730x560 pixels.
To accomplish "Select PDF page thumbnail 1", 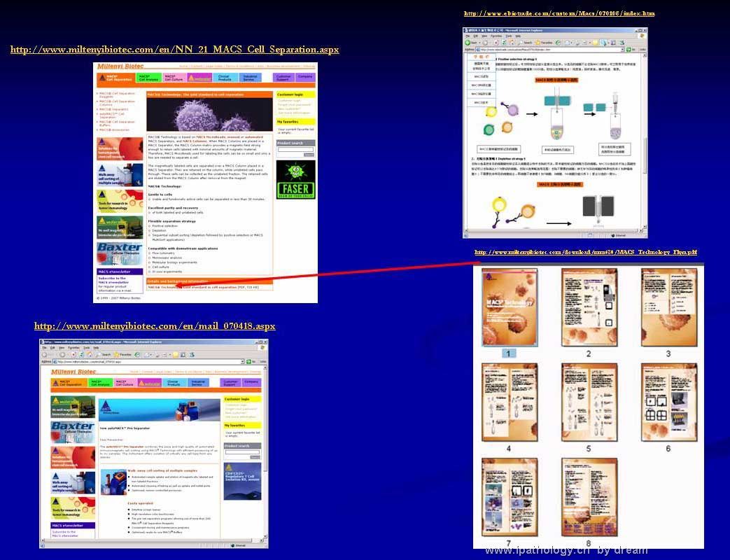I will tap(510, 307).
